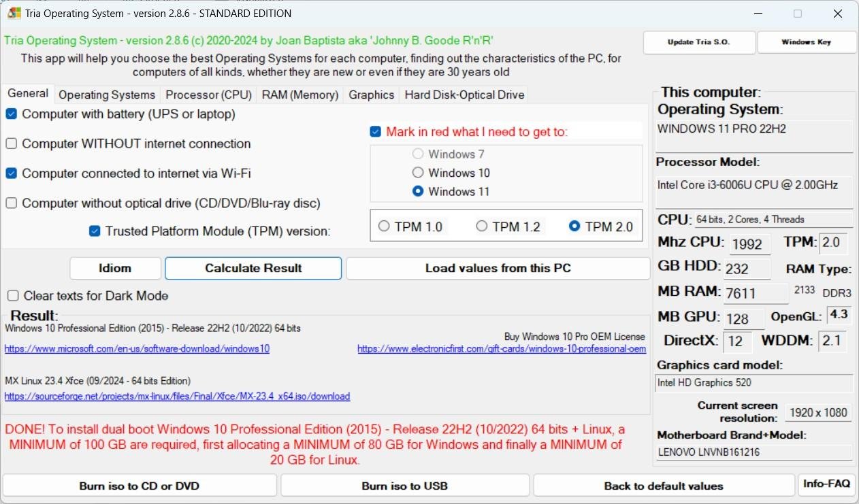Close the Tria Operating System window
Image resolution: width=859 pixels, height=504 pixels.
[838, 14]
